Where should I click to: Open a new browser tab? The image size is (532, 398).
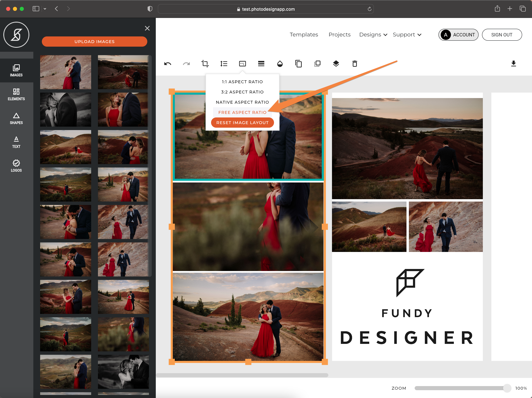pyautogui.click(x=510, y=9)
